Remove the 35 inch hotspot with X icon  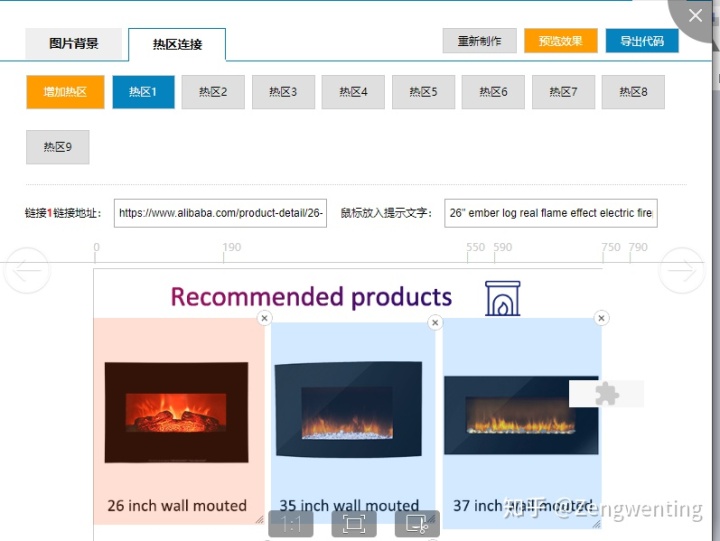435,322
